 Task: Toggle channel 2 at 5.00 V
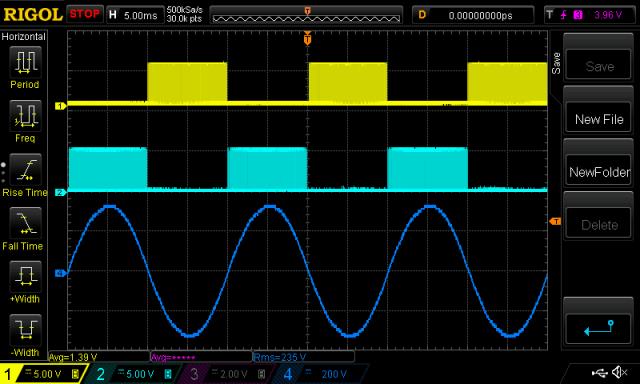[134, 374]
